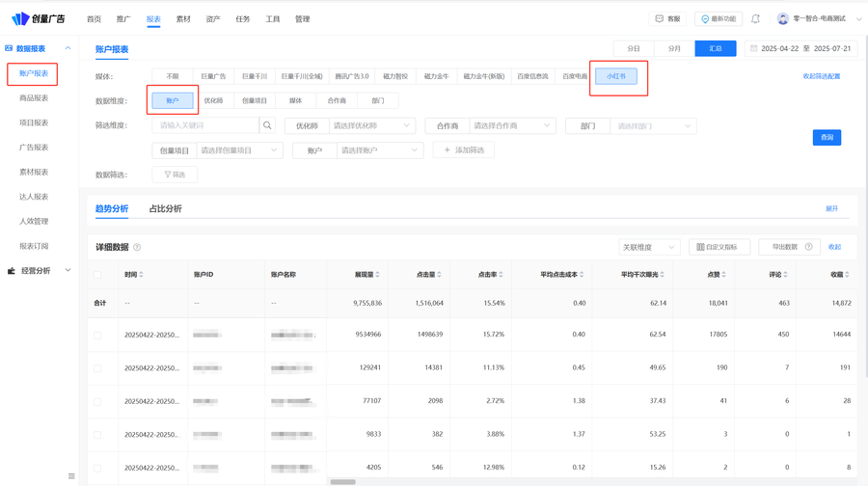Viewport: 868px width, 486px height.
Task: Click the horizontal table scrollbar thumb
Action: [x=342, y=482]
